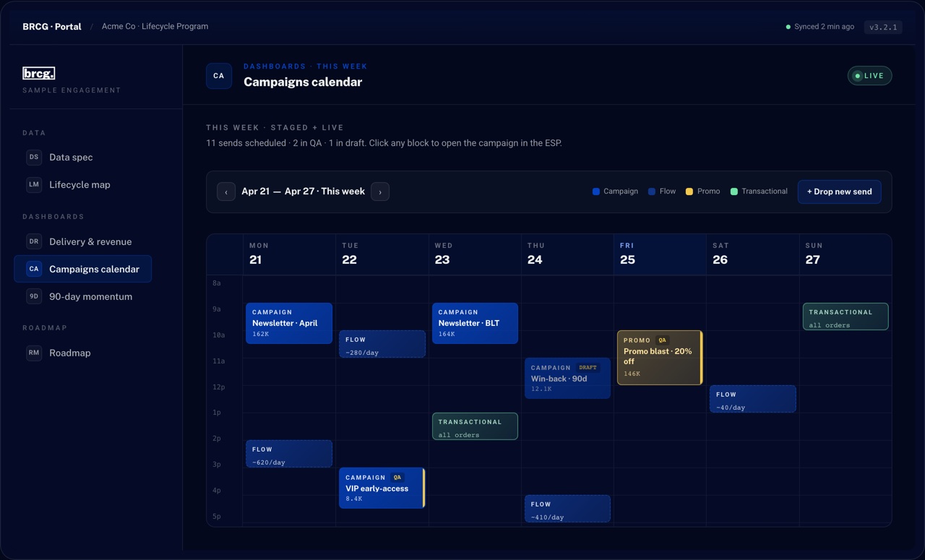Select SUN 27 column header

pos(846,254)
